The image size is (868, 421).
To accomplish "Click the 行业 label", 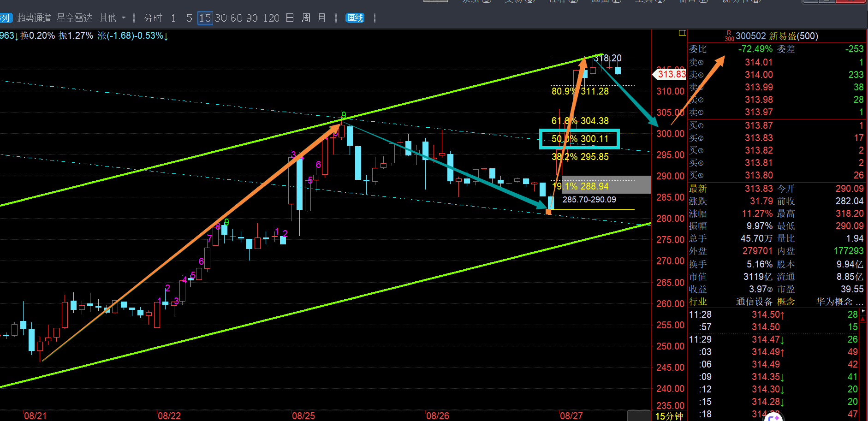I will [698, 302].
